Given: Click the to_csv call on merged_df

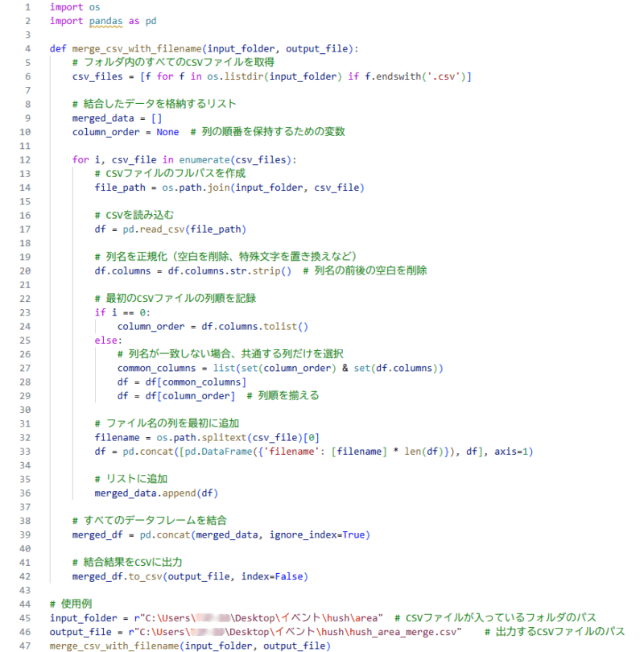Looking at the screenshot, I should pyautogui.click(x=143, y=576).
